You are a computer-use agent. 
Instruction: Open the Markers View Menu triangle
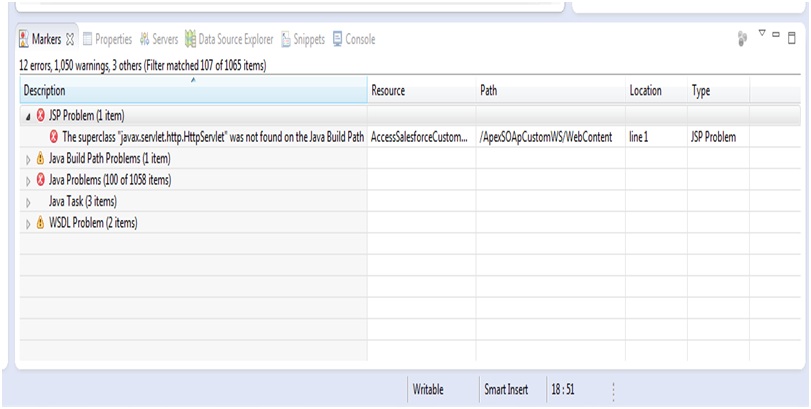coord(762,33)
